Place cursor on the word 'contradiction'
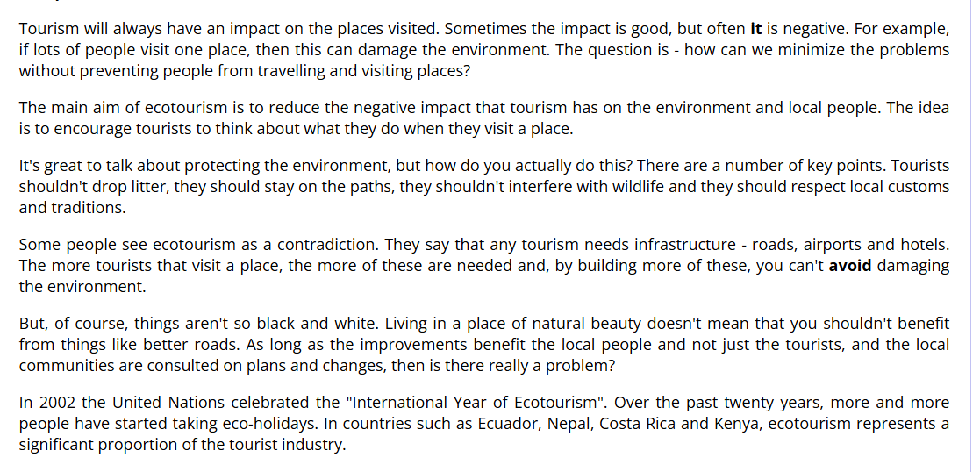This screenshot has height=472, width=980. (327, 244)
